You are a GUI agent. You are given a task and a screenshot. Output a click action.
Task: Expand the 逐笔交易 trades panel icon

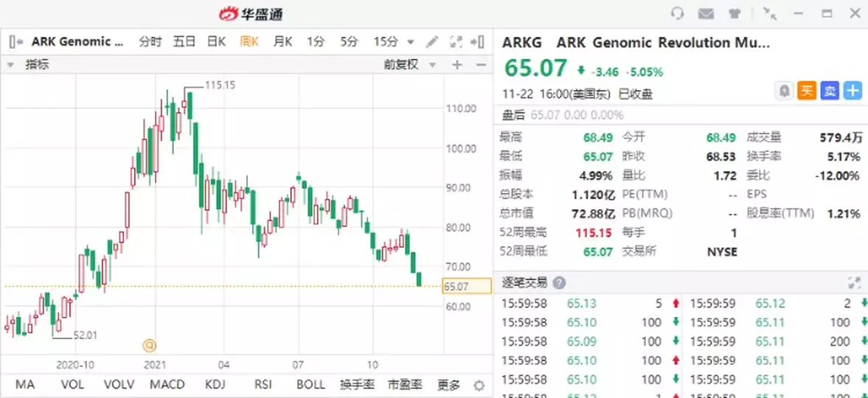[854, 283]
